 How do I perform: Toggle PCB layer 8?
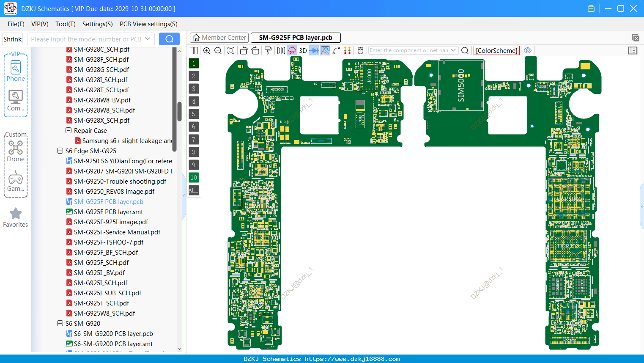[194, 152]
